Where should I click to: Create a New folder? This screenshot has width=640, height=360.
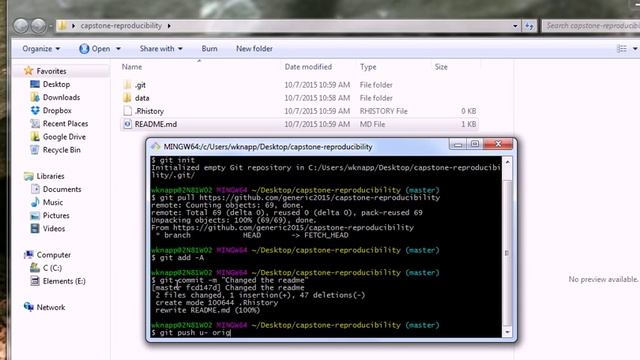click(254, 49)
